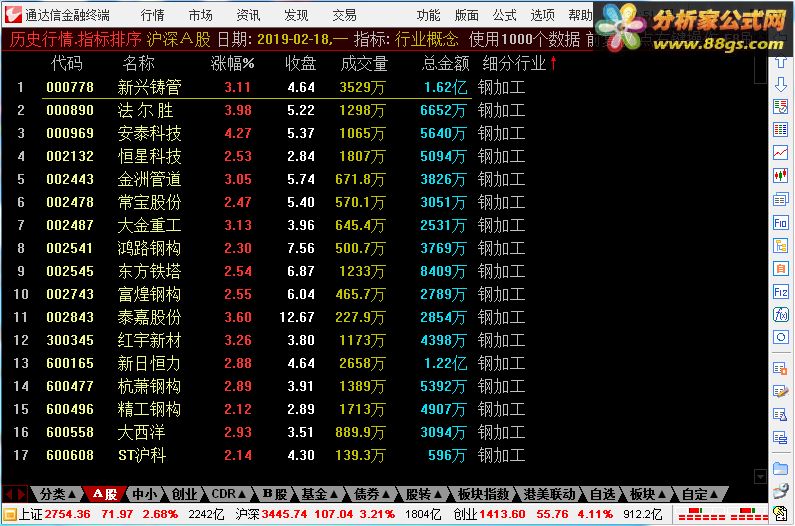Open the 交易 menu
Screen dimensions: 795x526
[344, 15]
